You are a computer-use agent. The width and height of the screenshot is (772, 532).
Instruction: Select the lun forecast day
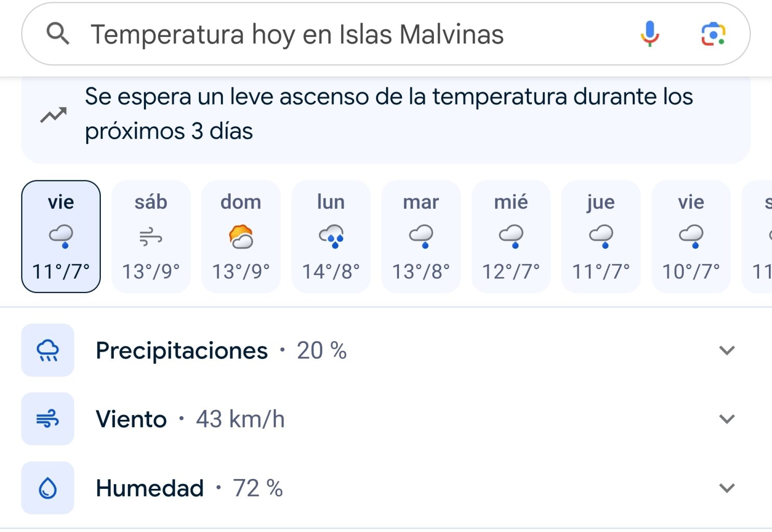331,236
